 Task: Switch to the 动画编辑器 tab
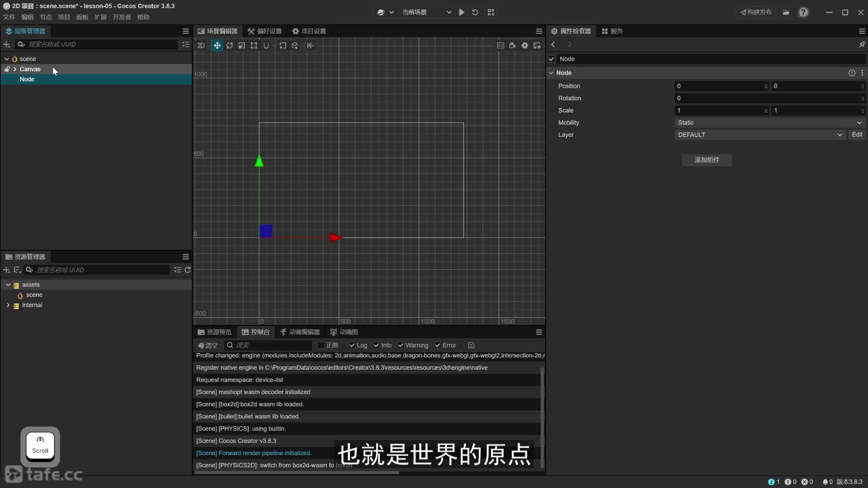(x=300, y=332)
